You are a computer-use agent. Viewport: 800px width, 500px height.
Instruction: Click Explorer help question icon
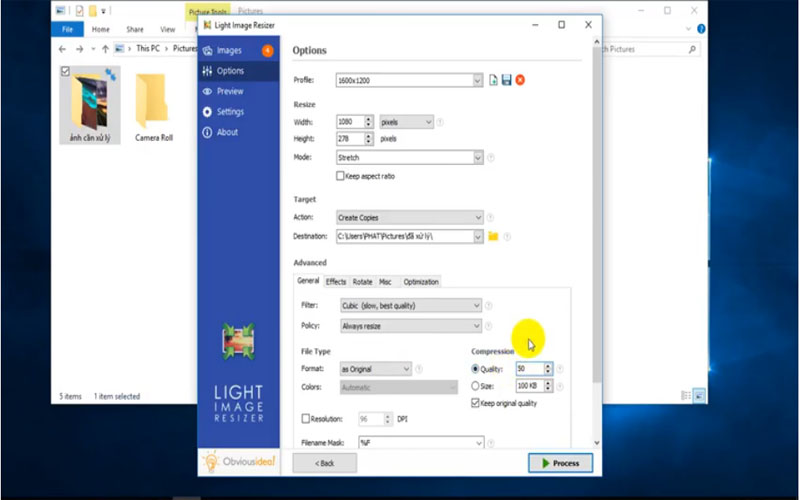[701, 29]
